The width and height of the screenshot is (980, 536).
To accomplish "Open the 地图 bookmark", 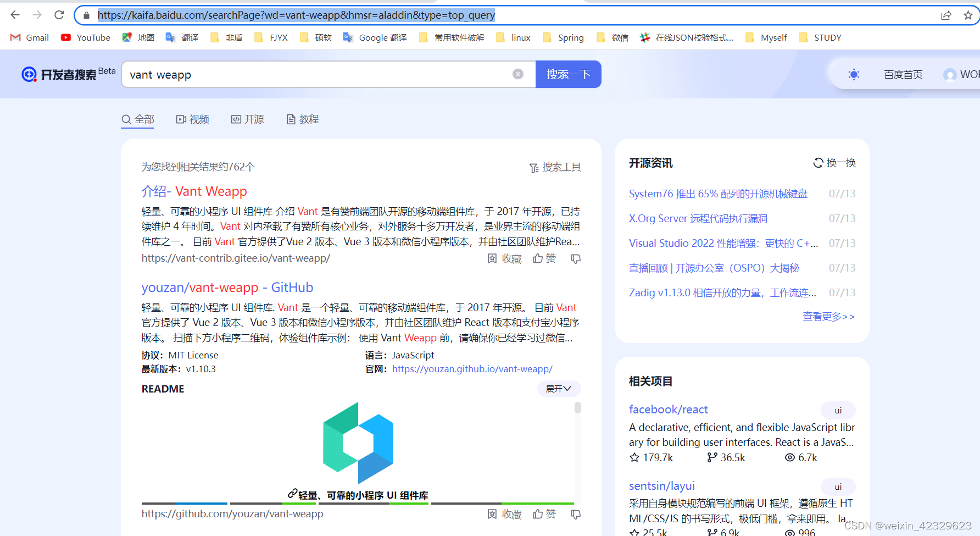I will [138, 37].
